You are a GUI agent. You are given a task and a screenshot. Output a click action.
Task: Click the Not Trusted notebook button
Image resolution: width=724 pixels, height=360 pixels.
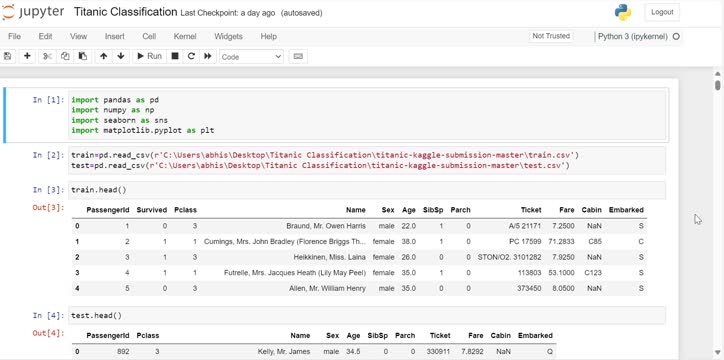click(551, 36)
